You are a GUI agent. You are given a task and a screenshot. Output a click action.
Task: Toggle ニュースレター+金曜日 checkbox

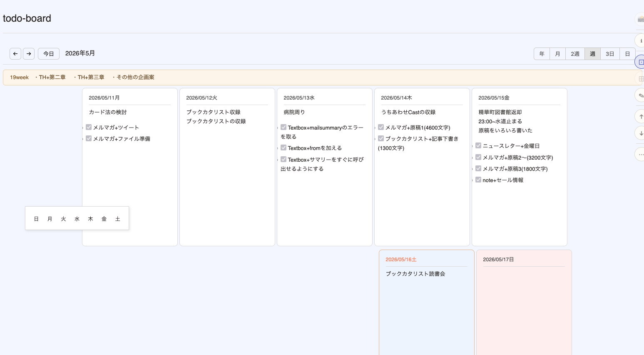click(x=478, y=145)
